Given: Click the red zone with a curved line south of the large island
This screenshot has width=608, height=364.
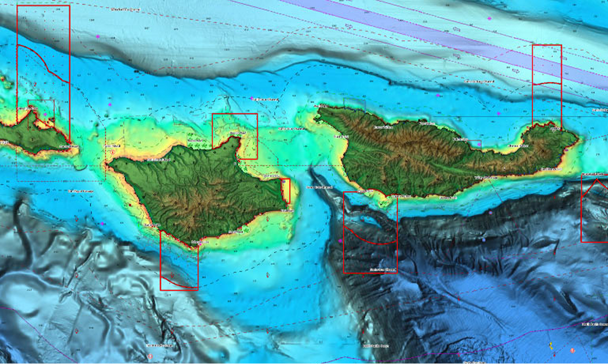Looking at the screenshot, I should (370, 233).
